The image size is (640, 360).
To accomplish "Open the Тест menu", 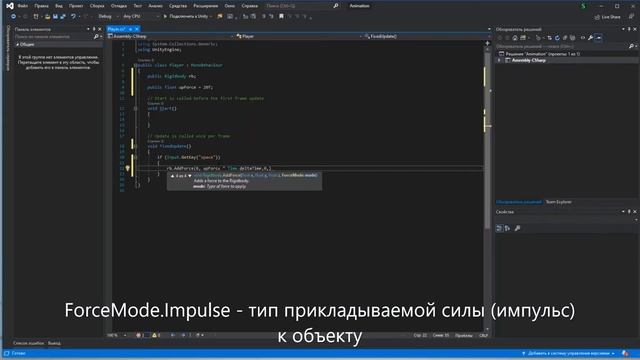I will [x=138, y=6].
